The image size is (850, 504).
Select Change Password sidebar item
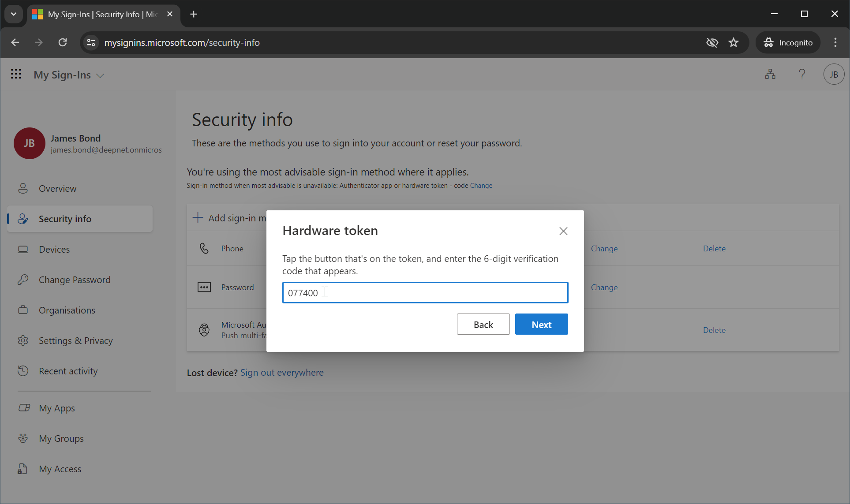click(74, 280)
